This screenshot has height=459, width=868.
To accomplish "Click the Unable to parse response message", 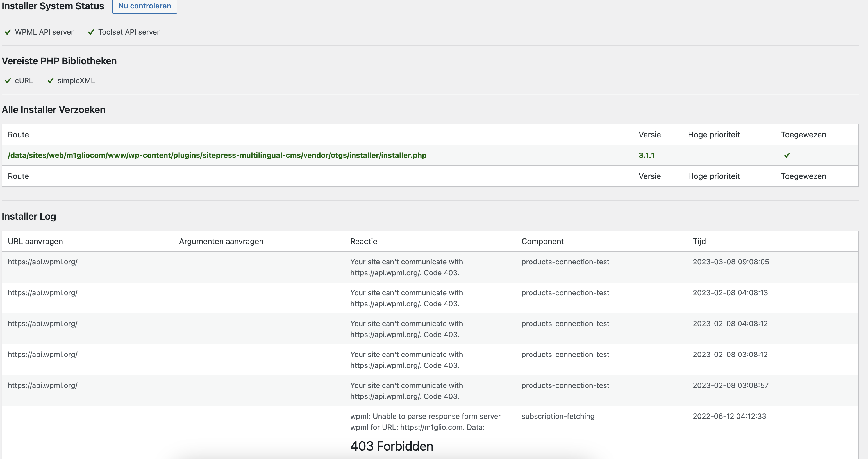I will click(x=426, y=422).
